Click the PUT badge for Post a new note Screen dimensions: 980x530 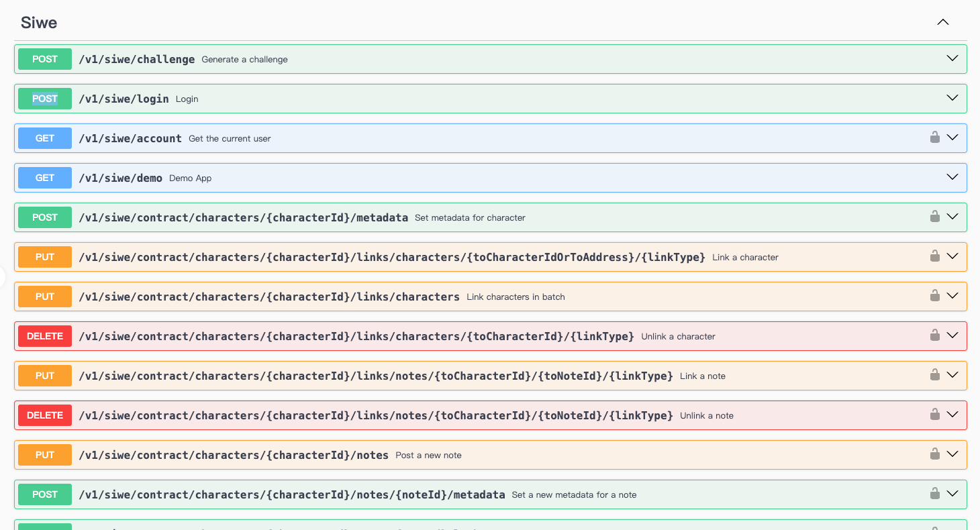[x=45, y=455]
